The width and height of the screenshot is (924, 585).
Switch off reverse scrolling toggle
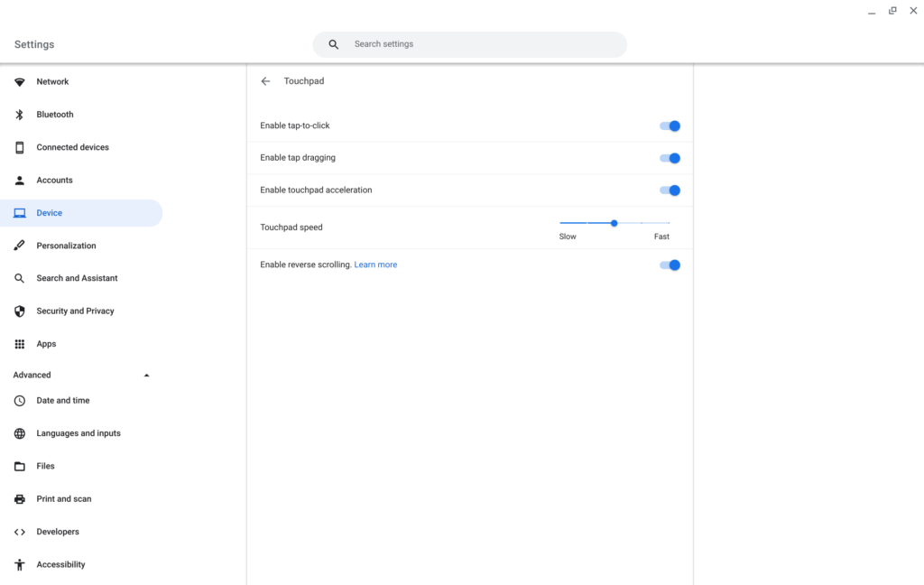(670, 265)
